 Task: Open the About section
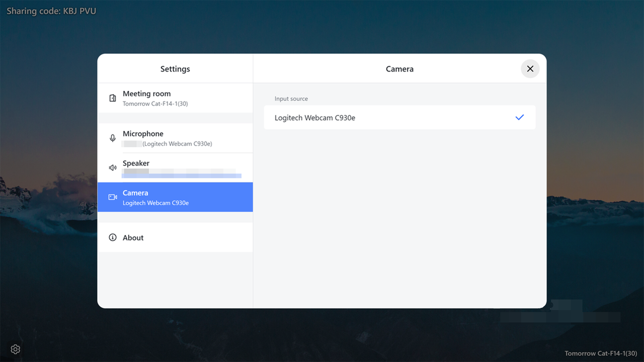[x=133, y=237]
